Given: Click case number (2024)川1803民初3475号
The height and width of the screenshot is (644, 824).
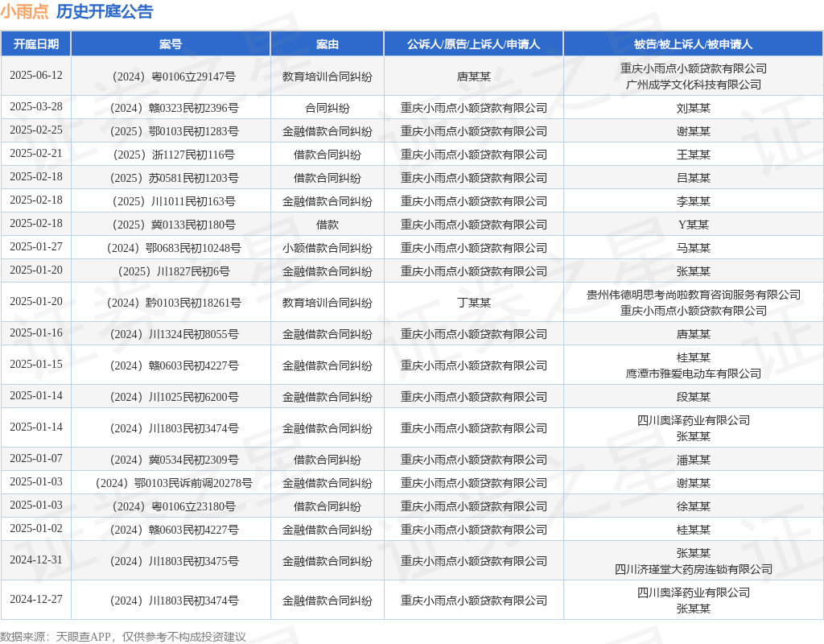Looking at the screenshot, I should 174,561.
